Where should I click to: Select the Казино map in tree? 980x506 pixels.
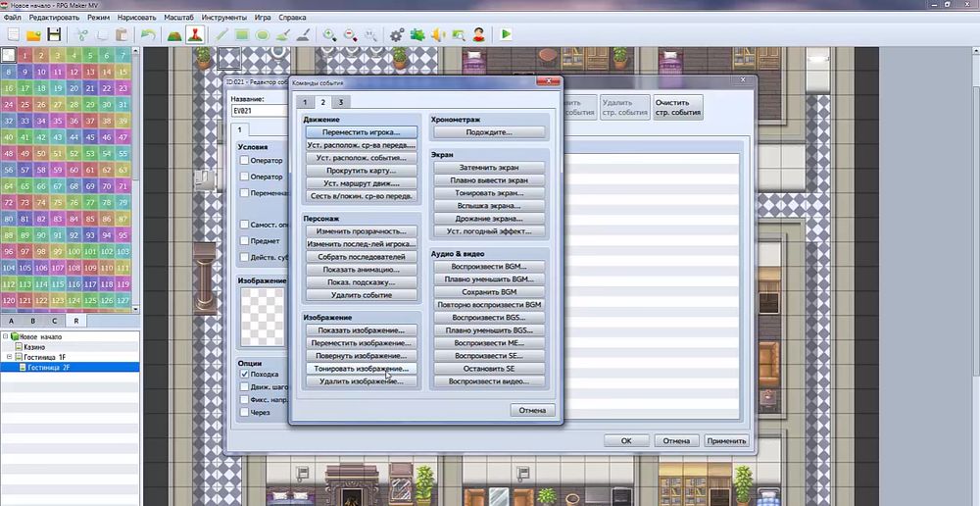click(34, 346)
